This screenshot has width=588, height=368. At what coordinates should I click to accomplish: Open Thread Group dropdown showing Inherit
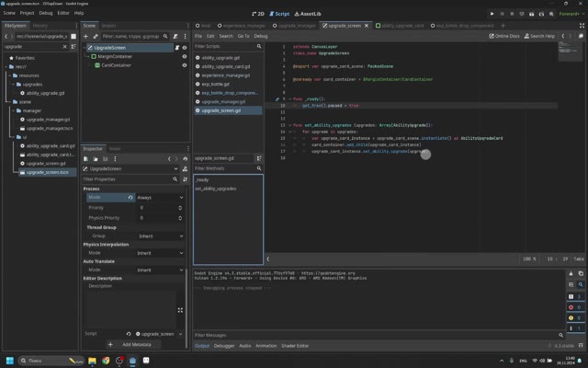pos(160,236)
